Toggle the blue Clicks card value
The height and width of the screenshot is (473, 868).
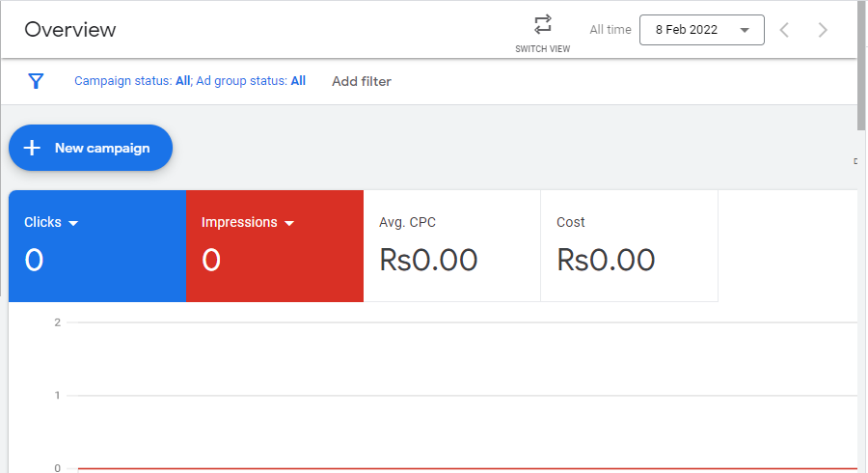click(x=34, y=260)
